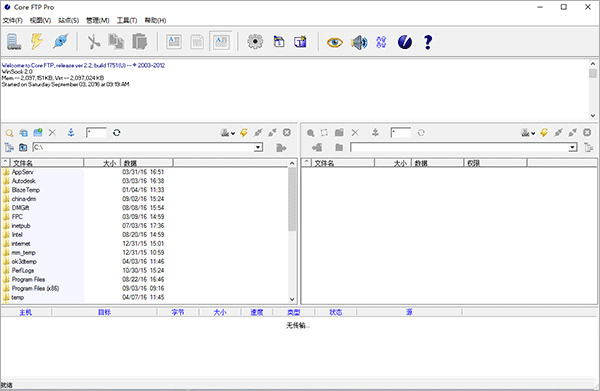
Task: Open settings via the gear icon
Action: pyautogui.click(x=255, y=42)
